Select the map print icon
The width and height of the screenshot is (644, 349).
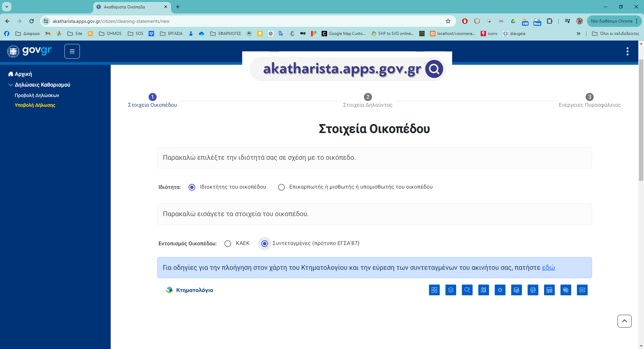(x=533, y=290)
